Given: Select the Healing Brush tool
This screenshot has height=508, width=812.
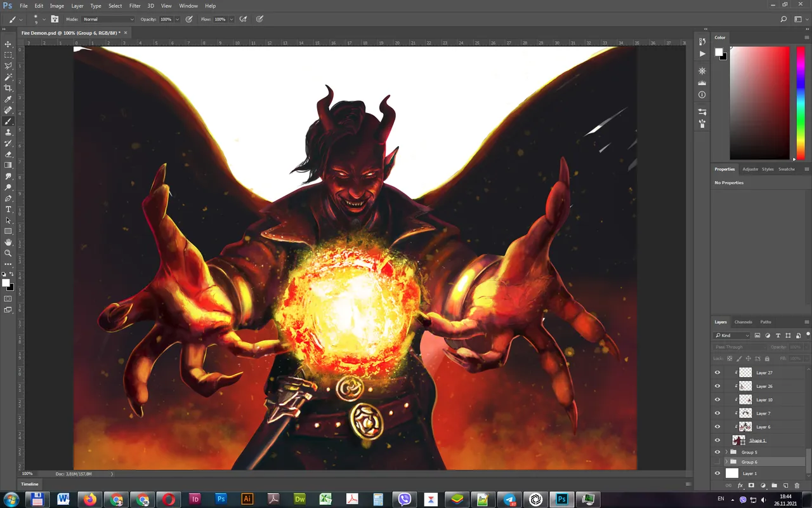Looking at the screenshot, I should click(x=8, y=110).
